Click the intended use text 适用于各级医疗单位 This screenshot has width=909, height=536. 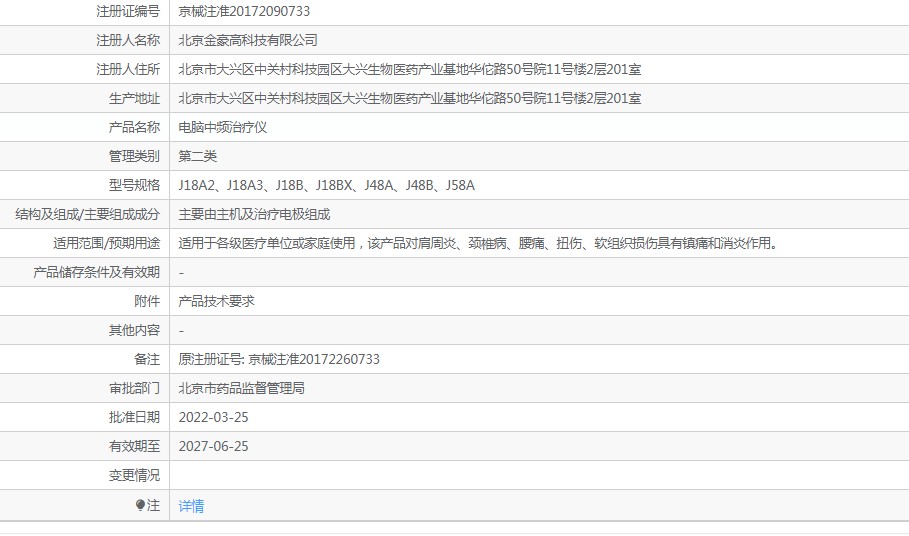click(x=478, y=243)
